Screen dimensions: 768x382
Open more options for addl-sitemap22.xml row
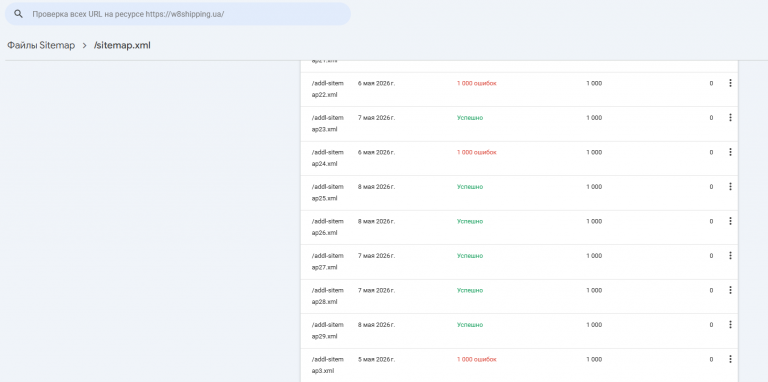tap(730, 83)
